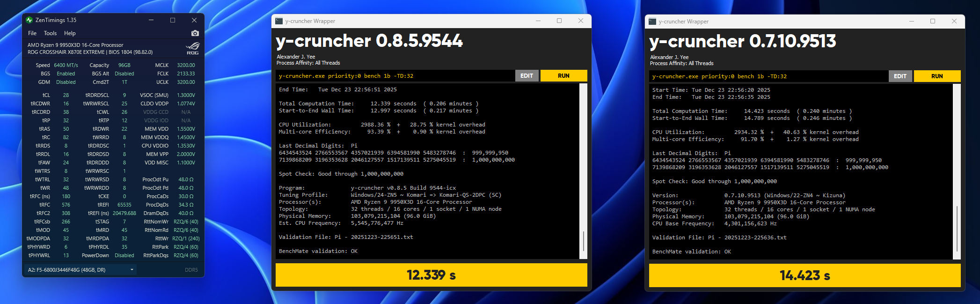Click the tRAS value 50
The image size is (980, 304).
[66, 129]
